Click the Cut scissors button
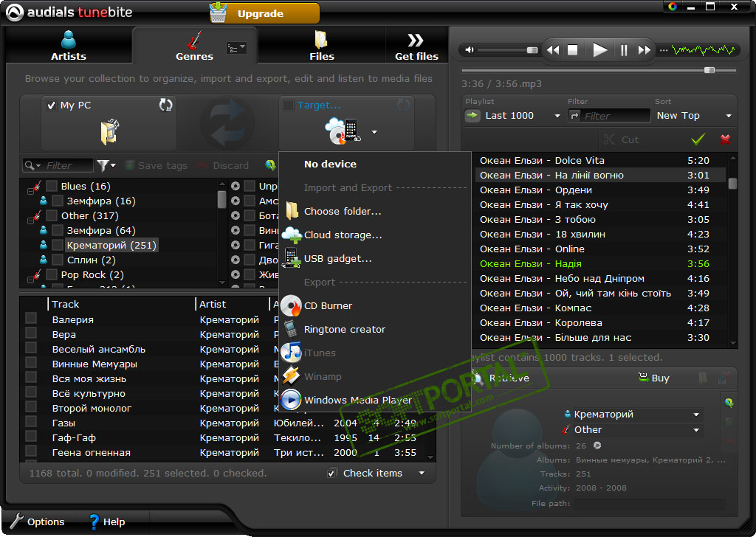756x537 pixels. 622,139
